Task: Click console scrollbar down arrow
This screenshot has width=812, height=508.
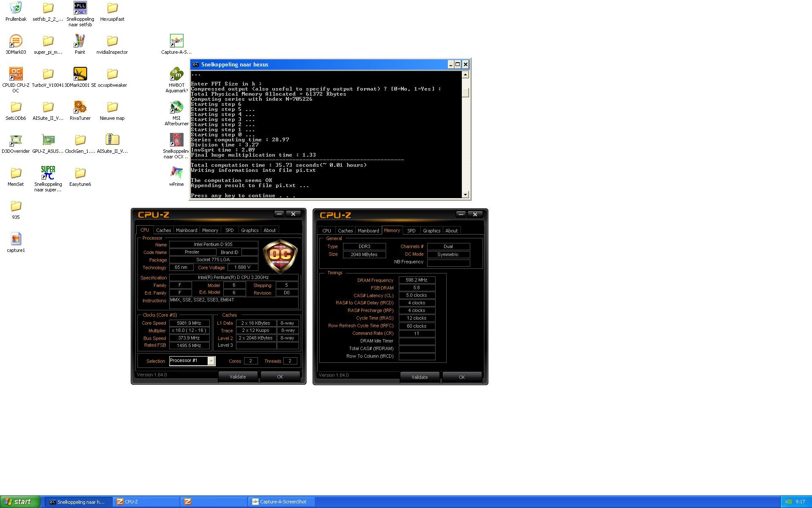Action: pos(465,195)
